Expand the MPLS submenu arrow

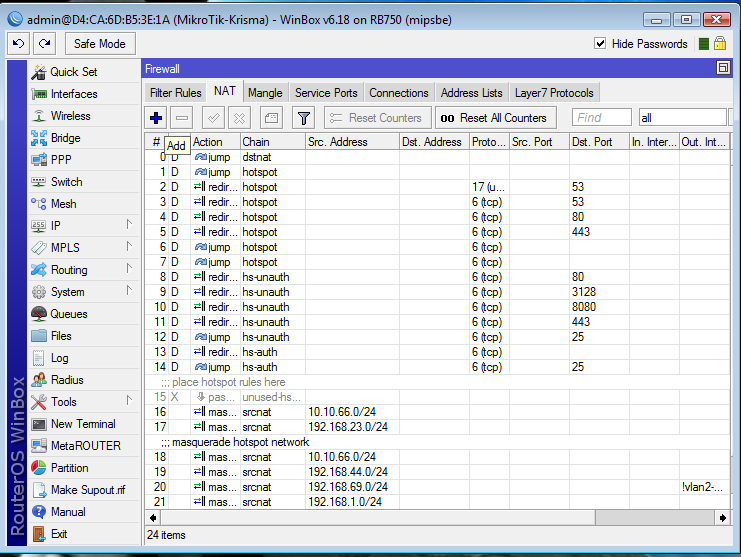(x=129, y=247)
